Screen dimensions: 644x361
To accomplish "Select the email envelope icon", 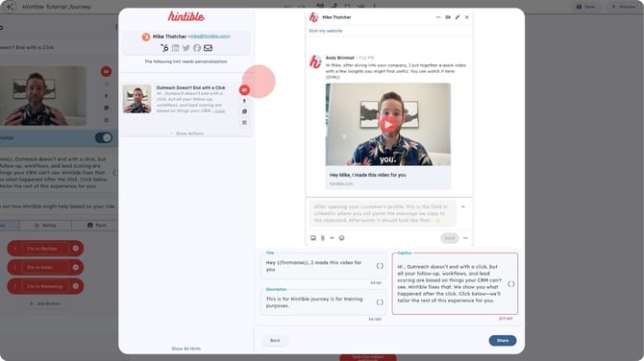I will [x=209, y=48].
